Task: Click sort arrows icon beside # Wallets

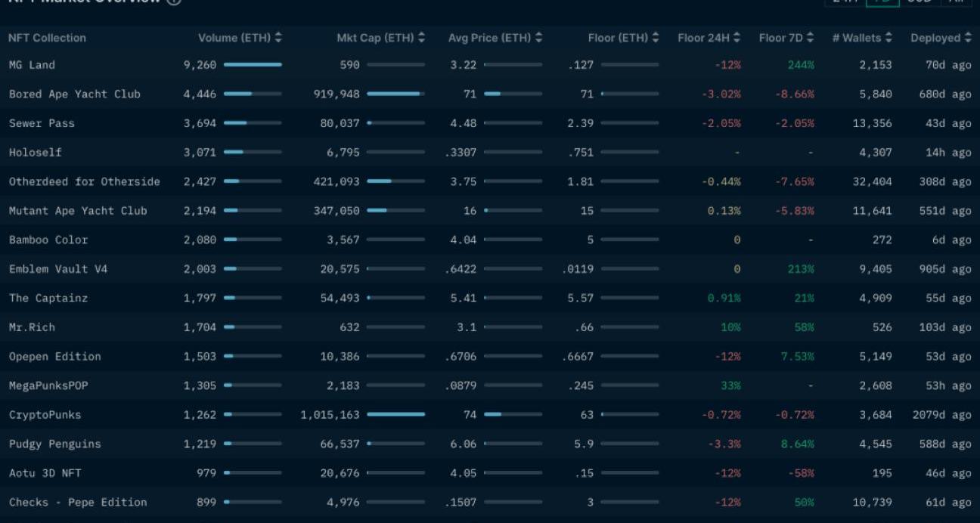Action: [x=889, y=38]
